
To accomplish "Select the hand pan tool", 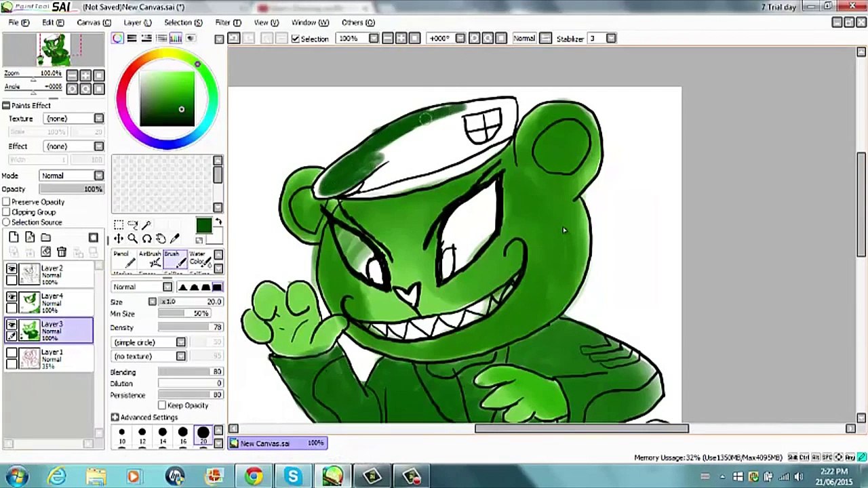I will (x=161, y=239).
